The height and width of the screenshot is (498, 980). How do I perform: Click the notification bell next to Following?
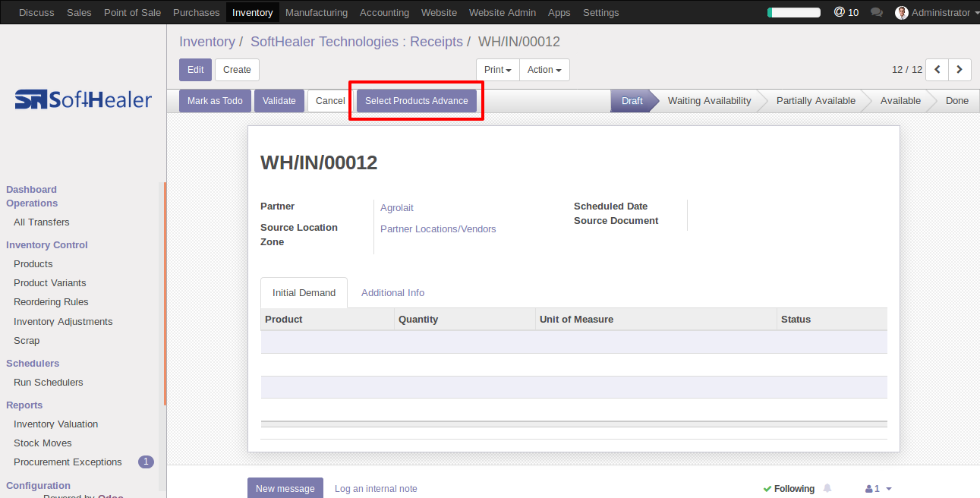(827, 488)
